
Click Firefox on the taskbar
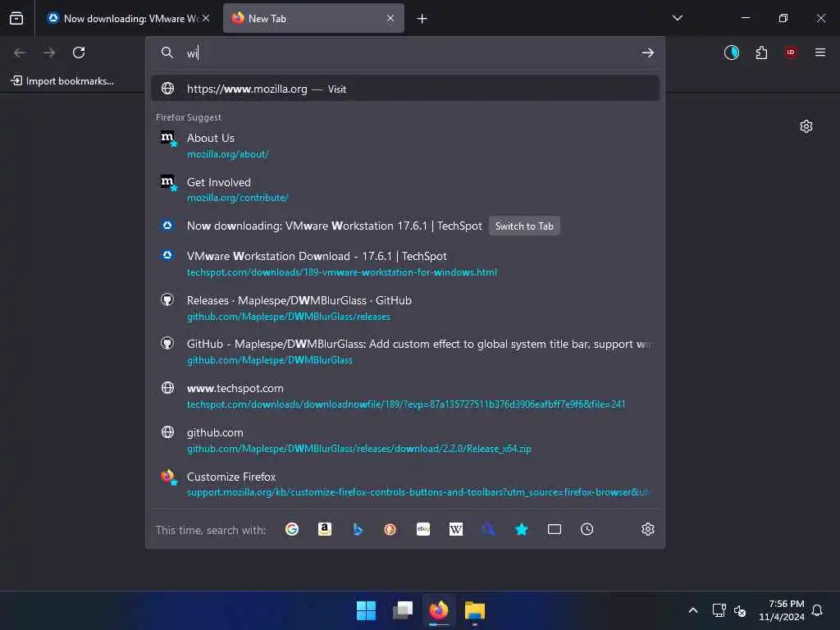(439, 610)
